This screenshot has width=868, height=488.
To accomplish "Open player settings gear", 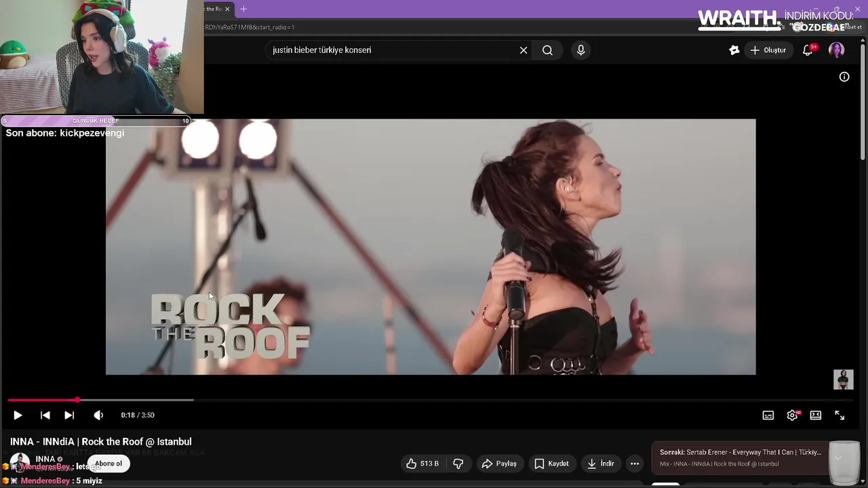I will (792, 415).
